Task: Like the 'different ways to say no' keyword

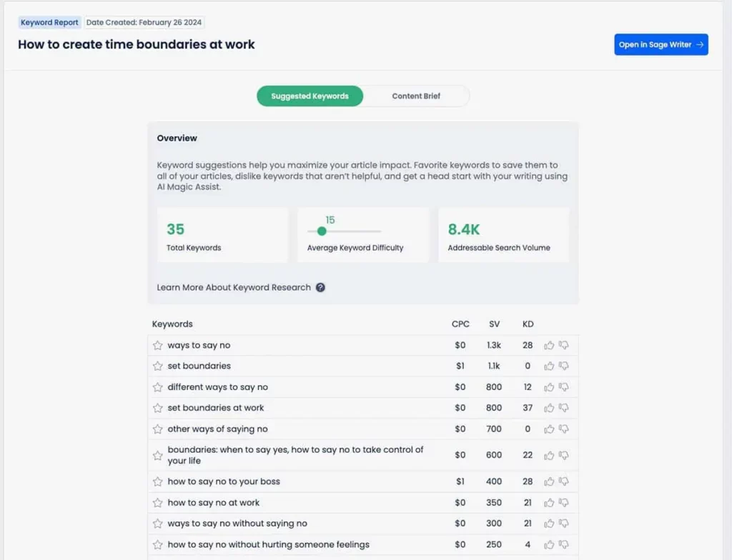Action: (549, 387)
